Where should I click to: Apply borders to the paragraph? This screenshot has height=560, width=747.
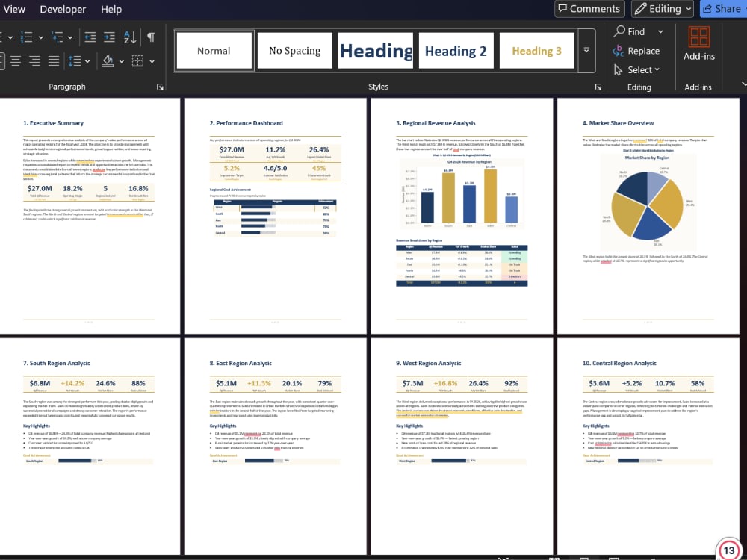pos(137,61)
